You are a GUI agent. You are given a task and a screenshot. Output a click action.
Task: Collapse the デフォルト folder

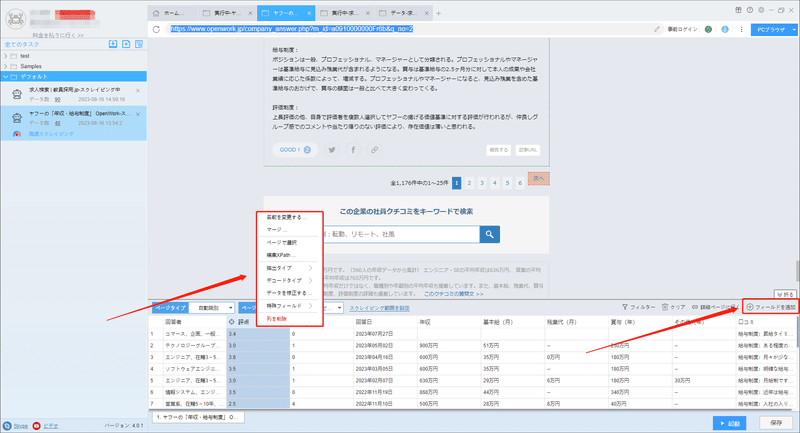click(6, 77)
